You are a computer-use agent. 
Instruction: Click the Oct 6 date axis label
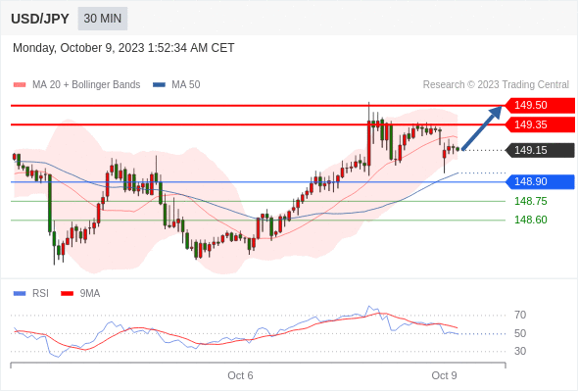[x=240, y=375]
